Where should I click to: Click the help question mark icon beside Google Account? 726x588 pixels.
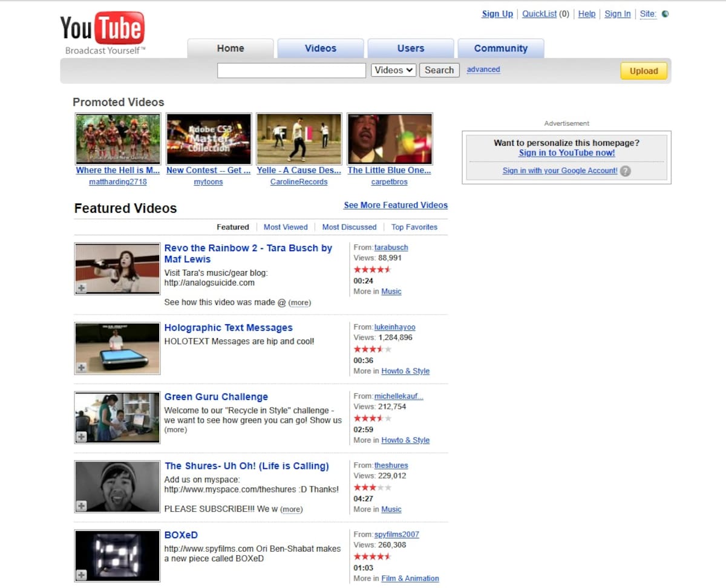click(x=626, y=171)
